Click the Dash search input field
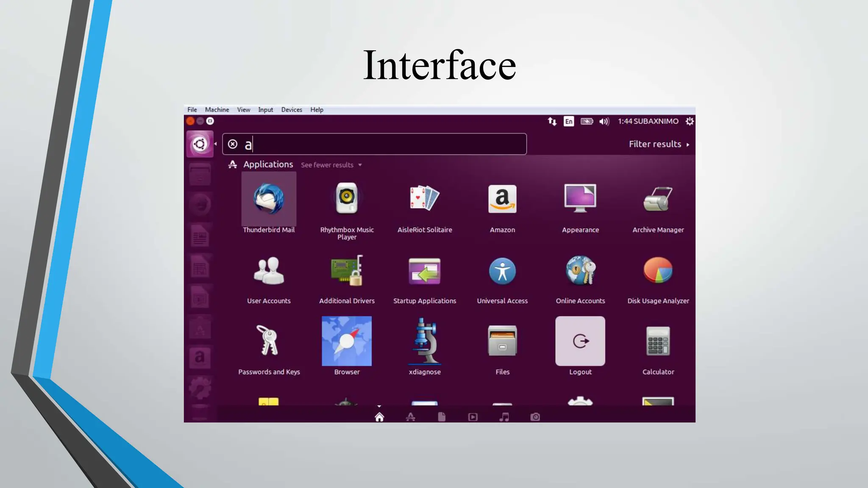The height and width of the screenshot is (488, 868). click(x=375, y=144)
